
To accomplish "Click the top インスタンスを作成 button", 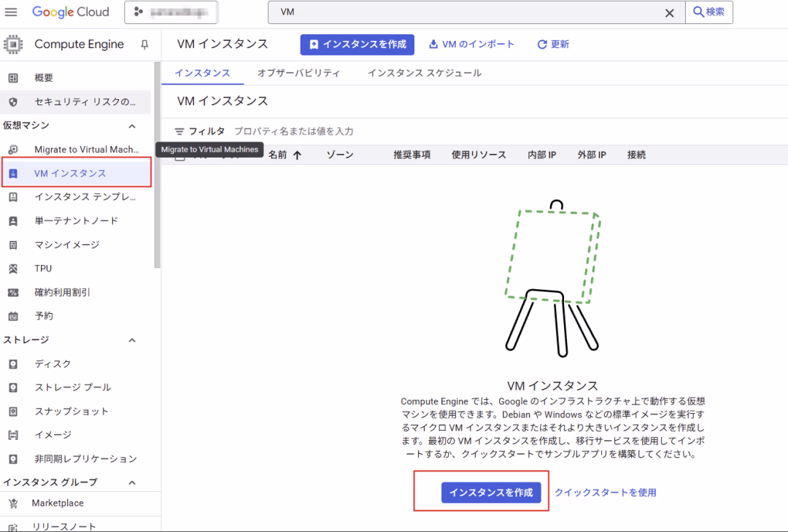I will pos(358,45).
